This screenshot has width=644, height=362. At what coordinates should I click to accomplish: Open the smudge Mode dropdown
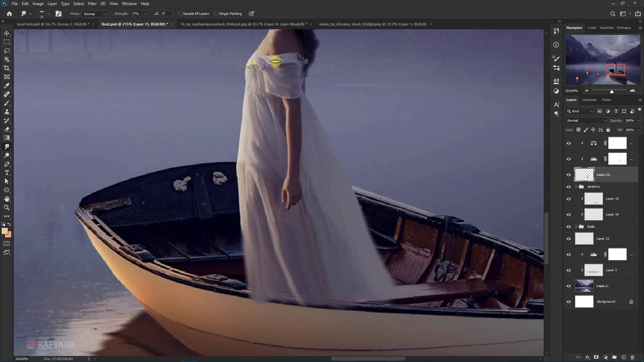point(95,14)
